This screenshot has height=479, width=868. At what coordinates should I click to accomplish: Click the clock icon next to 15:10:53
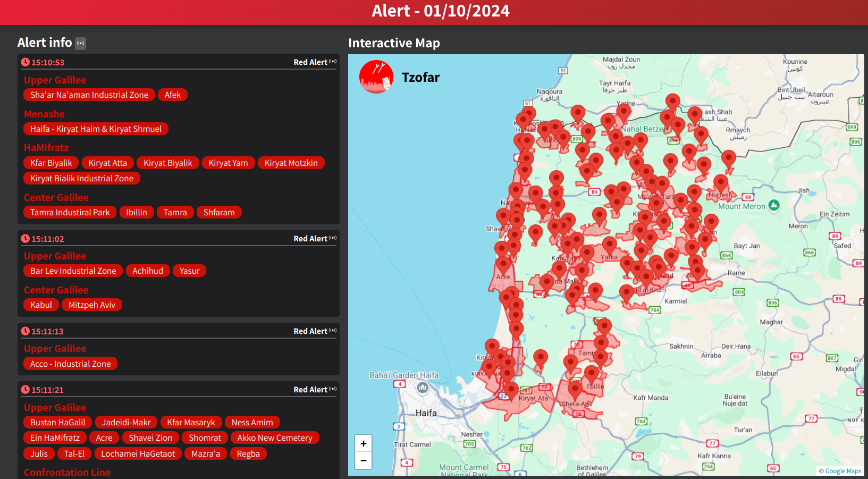point(25,62)
